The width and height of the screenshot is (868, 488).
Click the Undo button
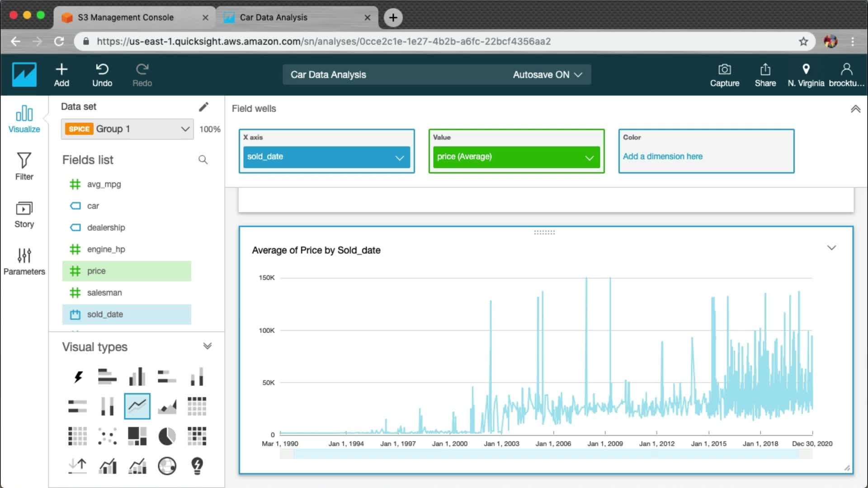(x=102, y=75)
